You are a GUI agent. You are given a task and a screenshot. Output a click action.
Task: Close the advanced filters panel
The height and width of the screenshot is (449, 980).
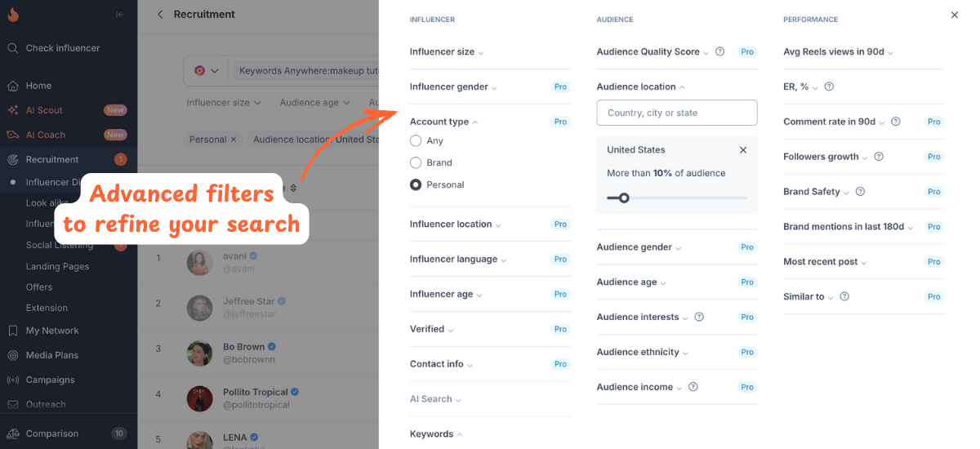point(954,15)
